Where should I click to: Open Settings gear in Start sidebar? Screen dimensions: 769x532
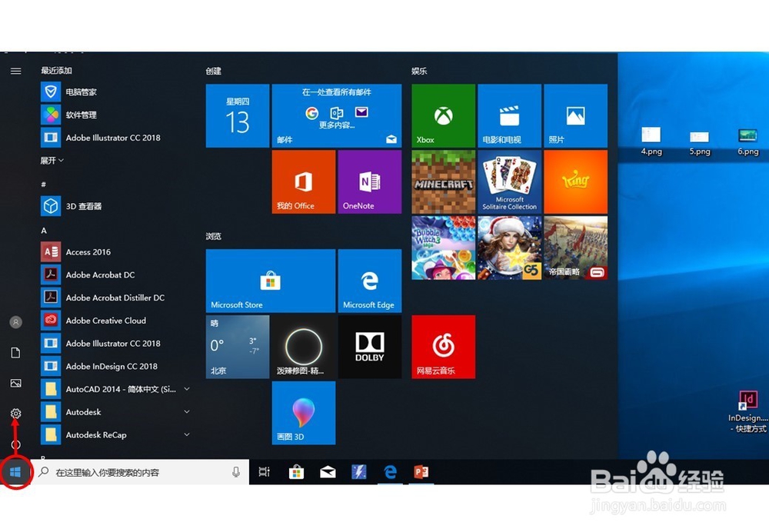coord(15,414)
